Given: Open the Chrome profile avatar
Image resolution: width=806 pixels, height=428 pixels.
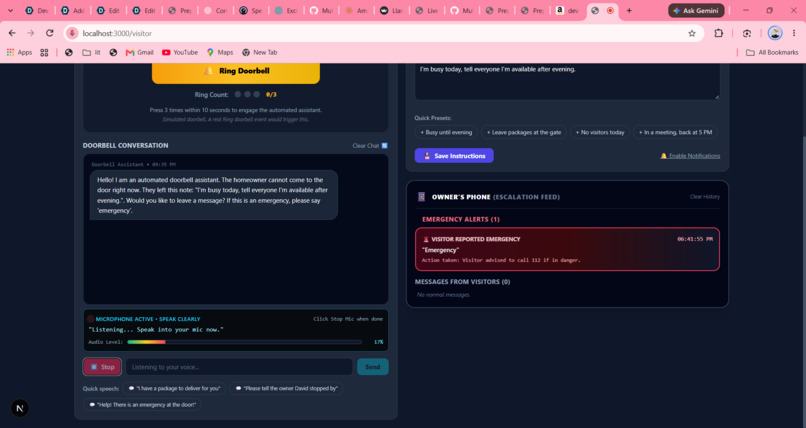Looking at the screenshot, I should [775, 33].
